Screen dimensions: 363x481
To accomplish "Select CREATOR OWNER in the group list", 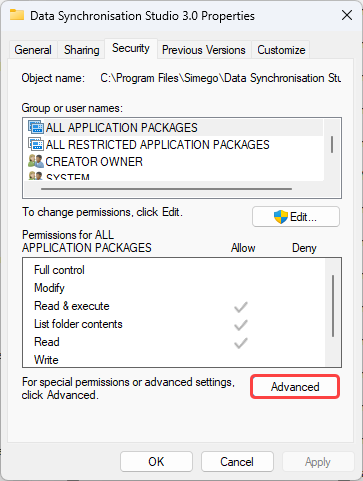I will tap(94, 162).
